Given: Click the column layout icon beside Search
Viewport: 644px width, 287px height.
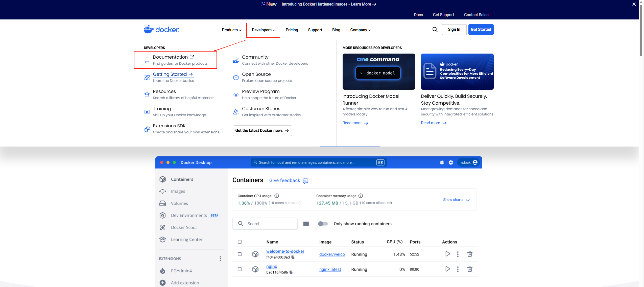Looking at the screenshot, I should (x=306, y=224).
